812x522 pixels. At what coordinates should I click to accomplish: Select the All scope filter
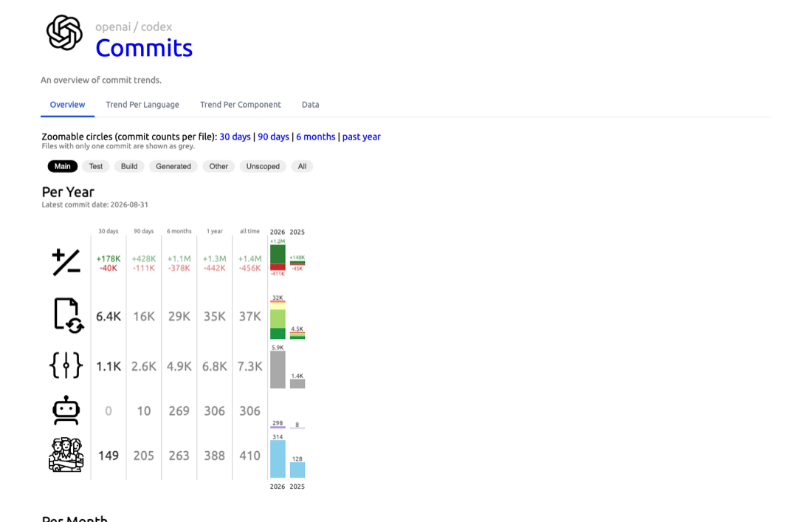[x=302, y=166]
